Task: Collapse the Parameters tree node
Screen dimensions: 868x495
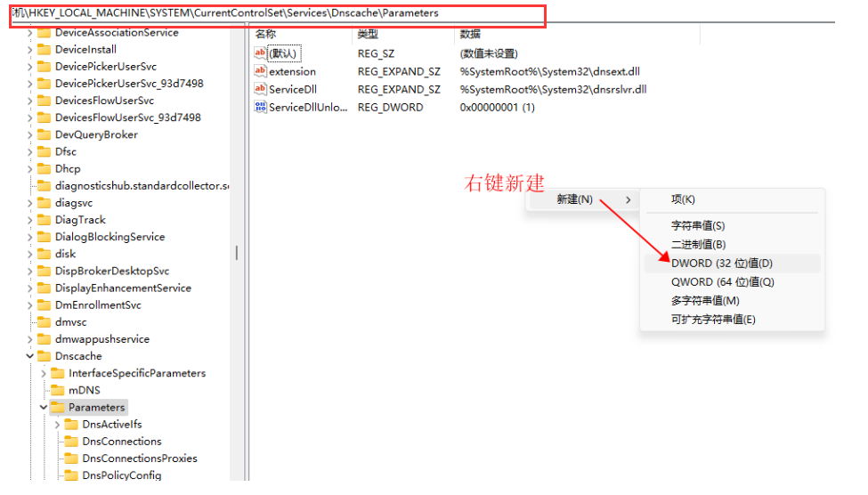Action: (44, 408)
